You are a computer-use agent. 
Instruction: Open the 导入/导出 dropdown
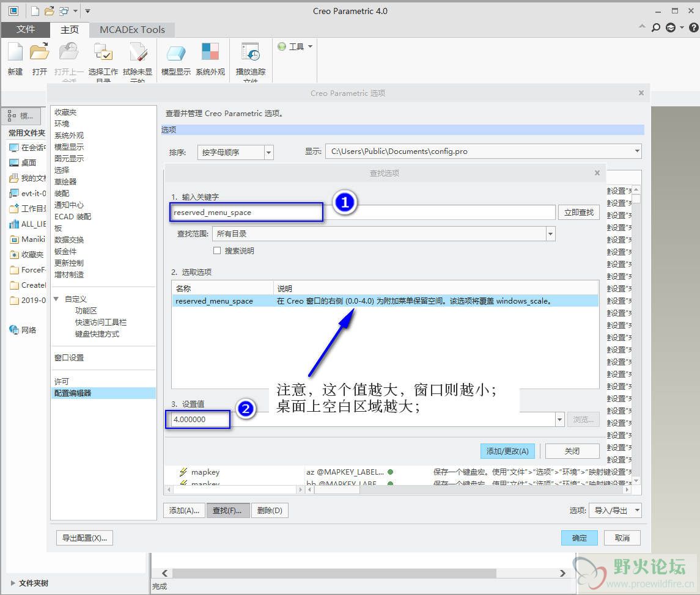click(x=615, y=510)
